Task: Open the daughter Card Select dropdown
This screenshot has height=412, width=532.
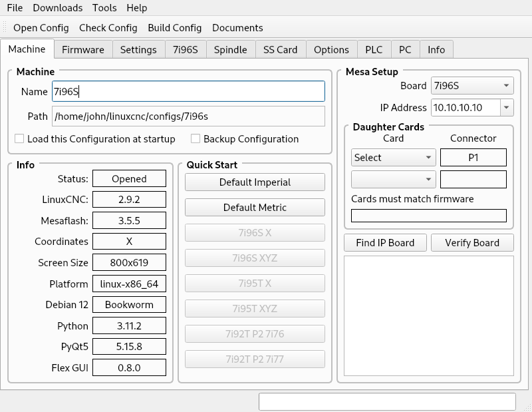Action: pos(394,158)
